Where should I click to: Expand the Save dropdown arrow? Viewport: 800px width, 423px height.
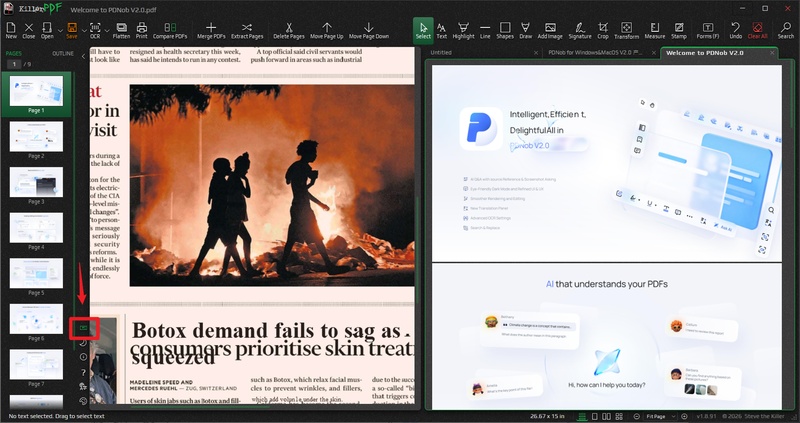(83, 31)
